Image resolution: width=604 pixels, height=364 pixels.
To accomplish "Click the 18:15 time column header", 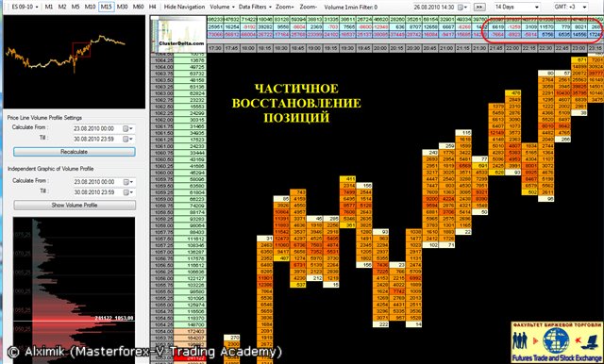I will 264,48.
